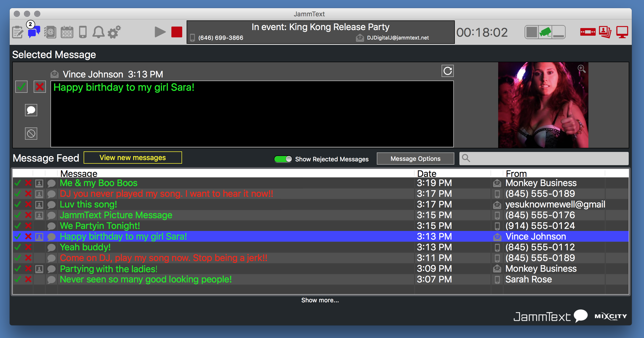The image size is (644, 338).
Task: Open the messages chat icon with badge 2
Action: point(34,32)
